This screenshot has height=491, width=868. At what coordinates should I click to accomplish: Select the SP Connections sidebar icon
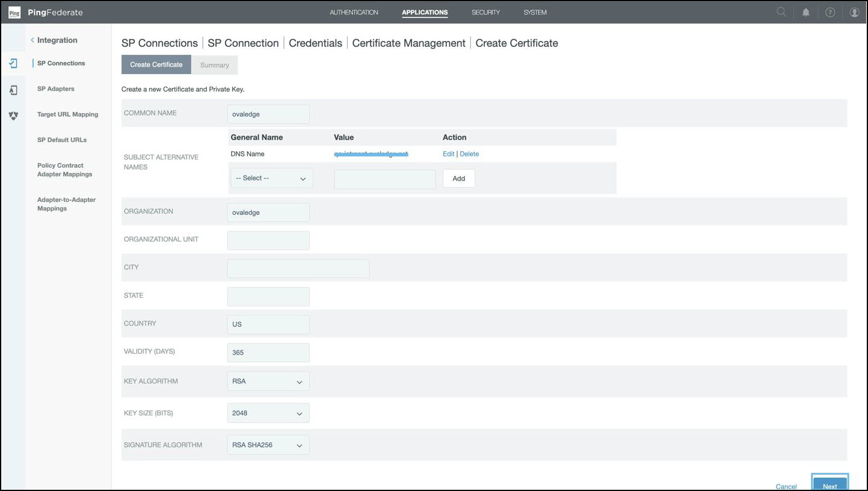tap(13, 63)
